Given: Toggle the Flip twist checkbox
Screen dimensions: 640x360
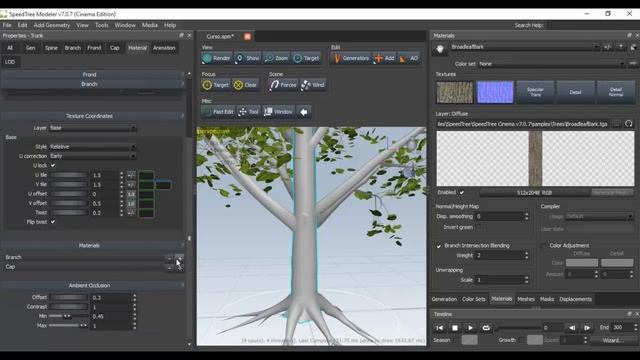Looking at the screenshot, I should pos(53,222).
